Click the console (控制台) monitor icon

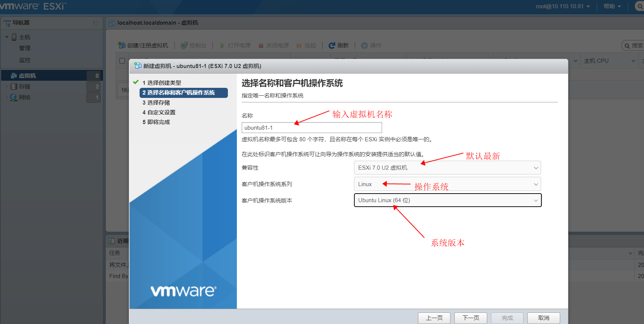[x=184, y=46]
